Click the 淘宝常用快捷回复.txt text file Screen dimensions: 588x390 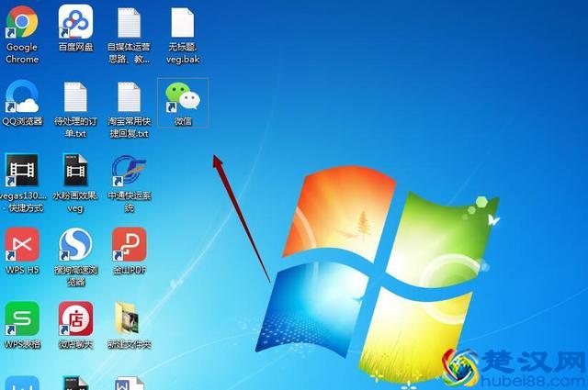[129, 97]
